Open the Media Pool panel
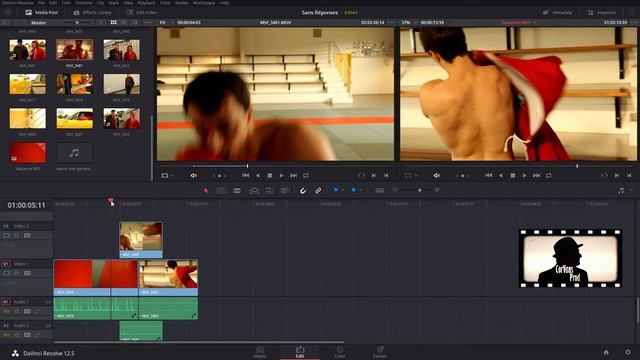 click(x=42, y=13)
